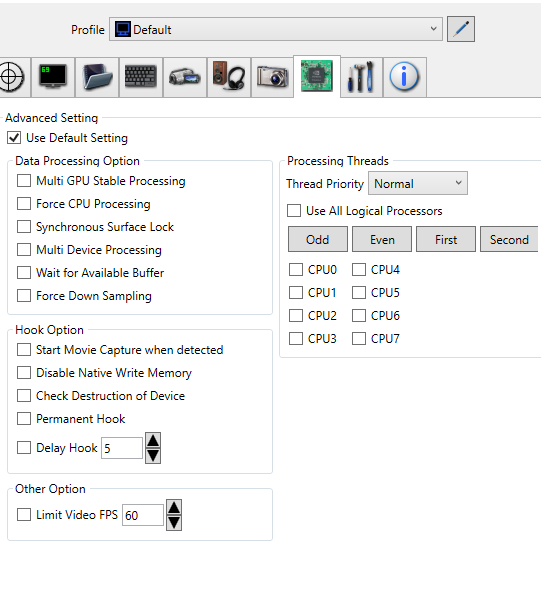Image resolution: width=541 pixels, height=590 pixels.
Task: Click the monitor icon in Profile box
Action: pos(123,29)
